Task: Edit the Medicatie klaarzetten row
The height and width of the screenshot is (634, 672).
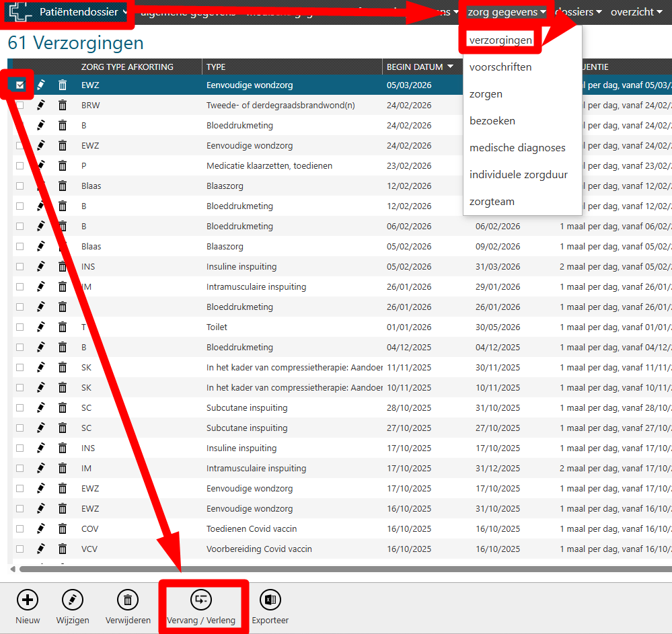Action: click(x=41, y=165)
